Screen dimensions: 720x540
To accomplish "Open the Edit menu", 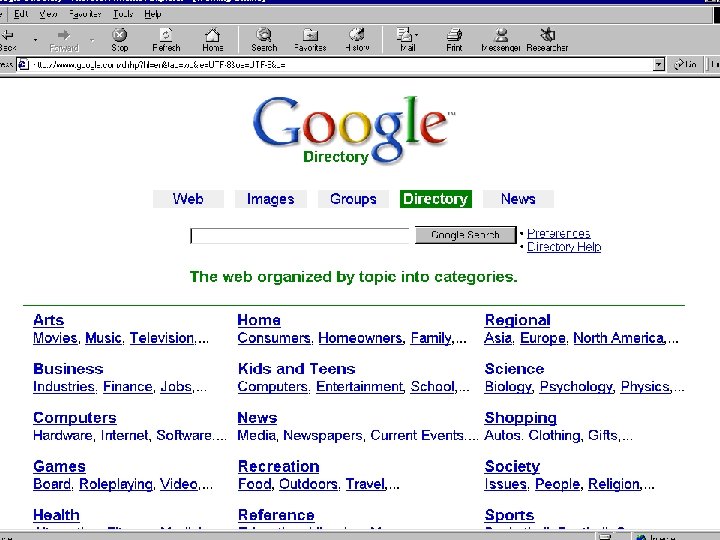I will 21,14.
